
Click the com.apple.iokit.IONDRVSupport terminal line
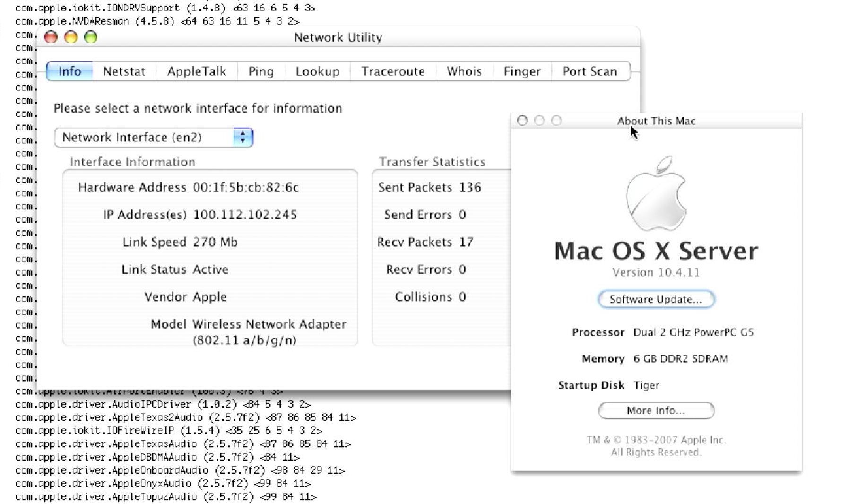166,8
